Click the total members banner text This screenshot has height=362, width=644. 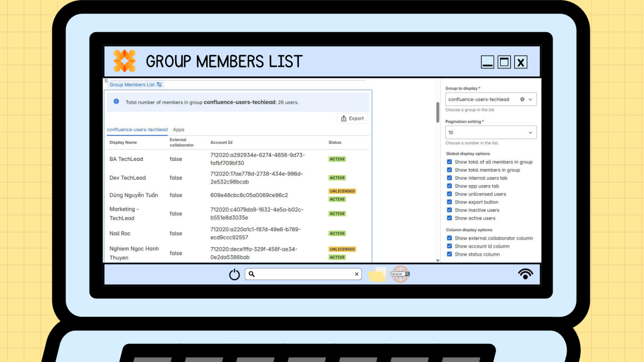coord(212,102)
